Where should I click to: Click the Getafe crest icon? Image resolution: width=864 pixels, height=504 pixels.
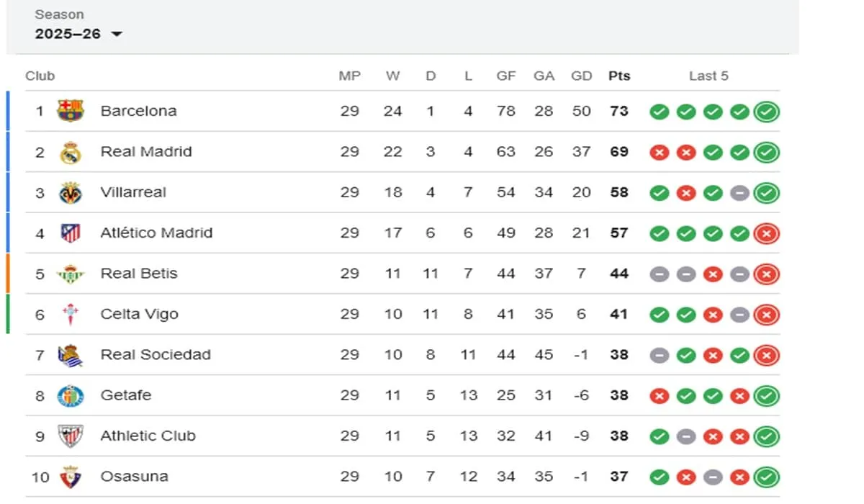[x=71, y=395]
